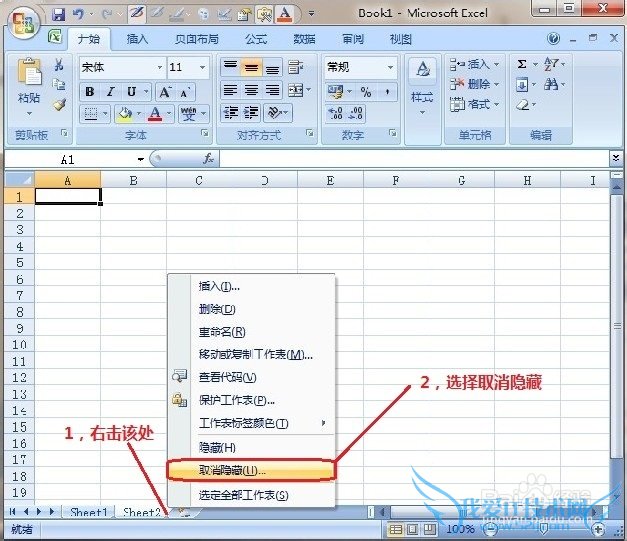The width and height of the screenshot is (627, 541).
Task: Open number format dropdown 常规
Action: (x=390, y=67)
